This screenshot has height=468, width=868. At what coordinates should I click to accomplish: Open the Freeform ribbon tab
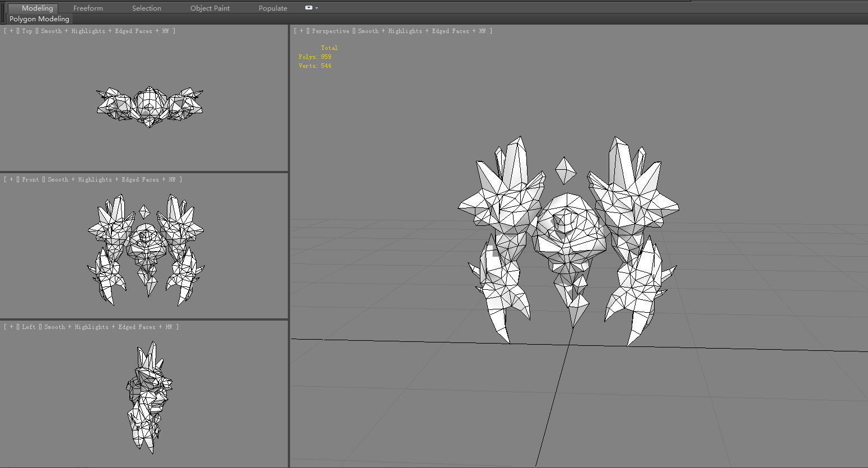click(x=88, y=8)
